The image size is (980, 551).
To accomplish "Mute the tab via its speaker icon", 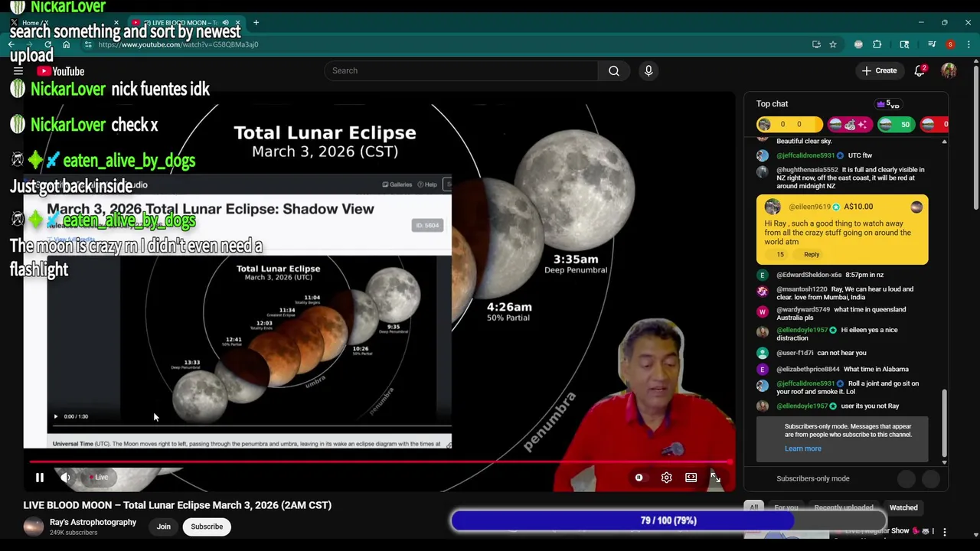I will pos(225,23).
